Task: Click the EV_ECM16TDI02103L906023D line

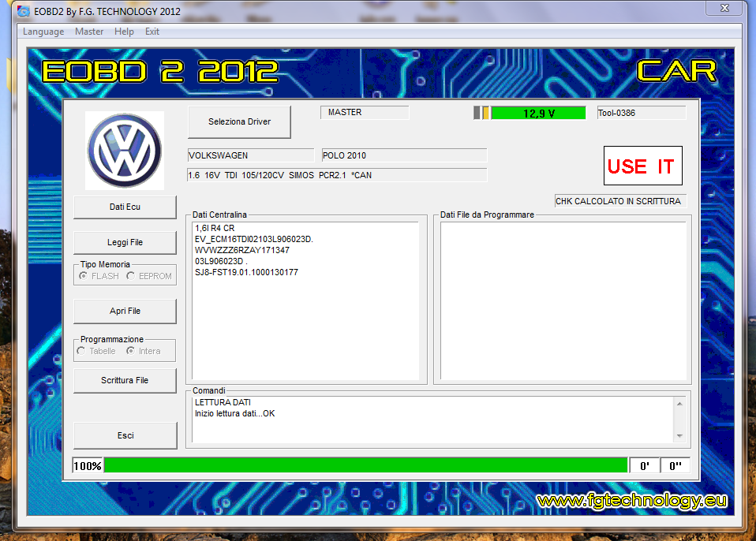Action: [x=254, y=240]
